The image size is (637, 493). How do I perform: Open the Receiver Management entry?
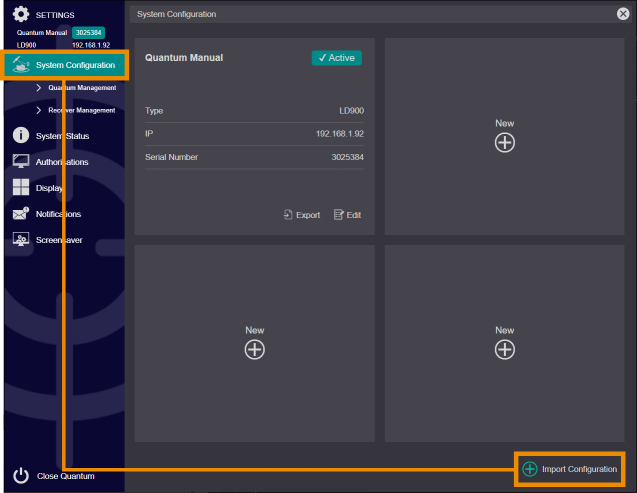82,110
